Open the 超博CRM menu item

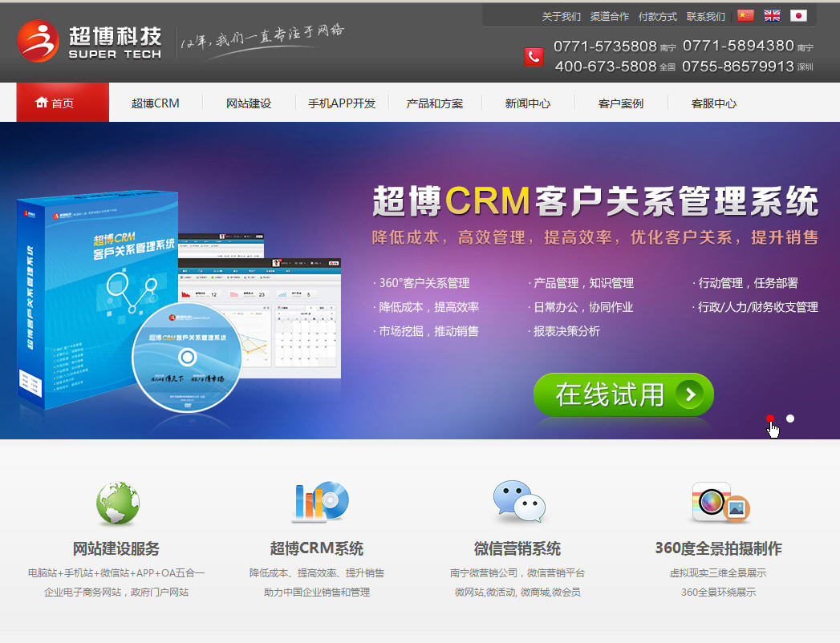(x=156, y=103)
